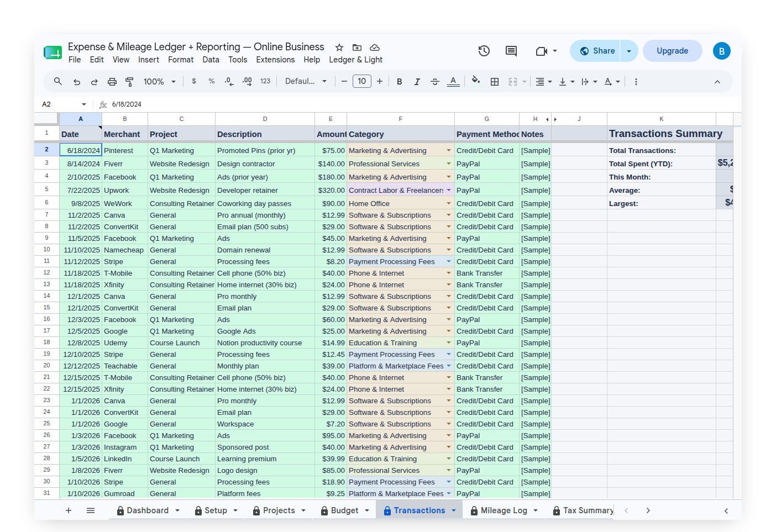This screenshot has width=776, height=532.
Task: Toggle strikethrough formatting
Action: click(435, 82)
